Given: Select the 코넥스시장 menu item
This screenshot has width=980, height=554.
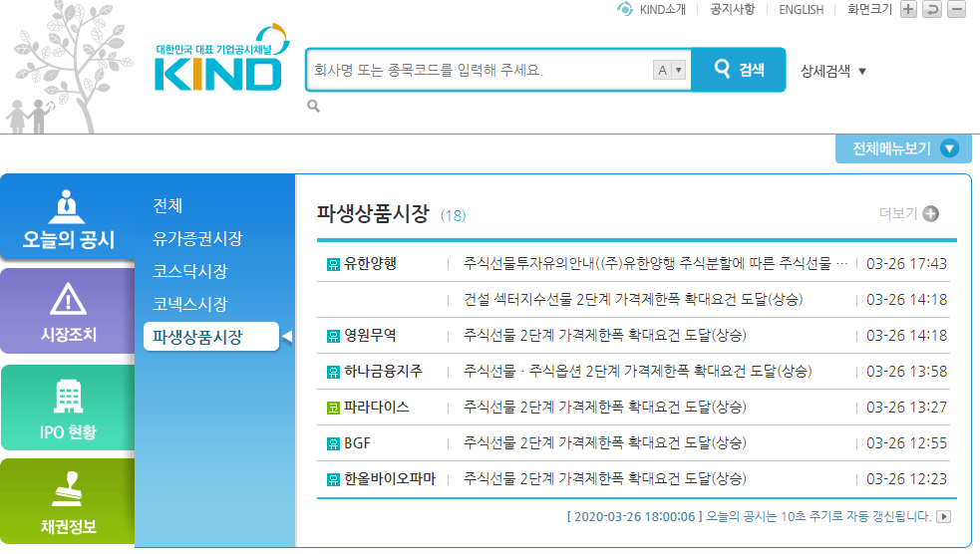Looking at the screenshot, I should pyautogui.click(x=190, y=304).
